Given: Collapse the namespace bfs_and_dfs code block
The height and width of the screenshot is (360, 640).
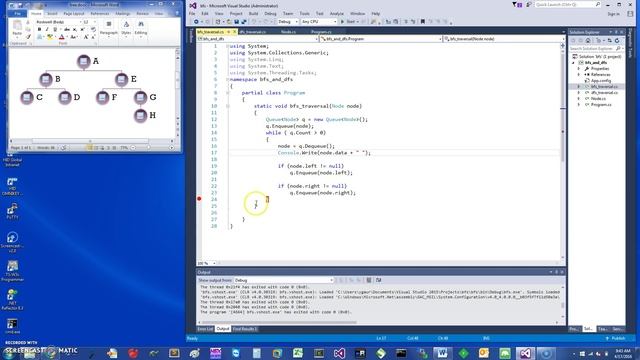Looking at the screenshot, I should [x=227, y=79].
